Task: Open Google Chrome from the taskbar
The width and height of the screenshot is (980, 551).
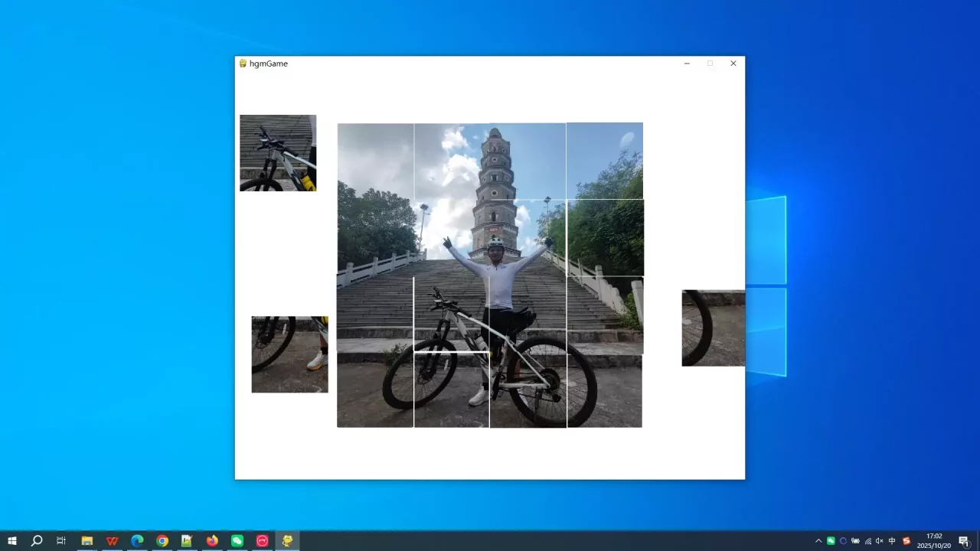Action: (162, 541)
